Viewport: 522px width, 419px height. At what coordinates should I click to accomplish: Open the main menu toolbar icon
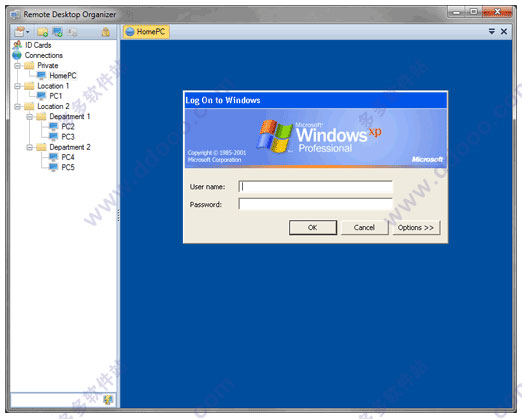[x=20, y=32]
